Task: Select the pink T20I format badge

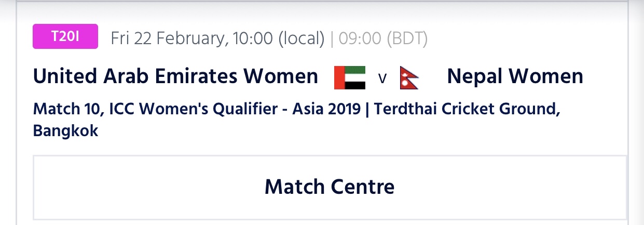Action: [65, 37]
